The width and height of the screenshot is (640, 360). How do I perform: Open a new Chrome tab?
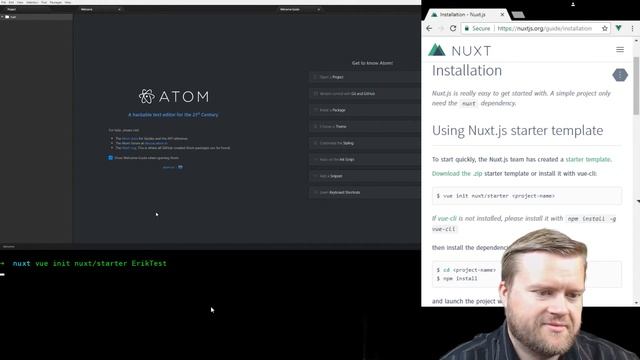[x=518, y=15]
